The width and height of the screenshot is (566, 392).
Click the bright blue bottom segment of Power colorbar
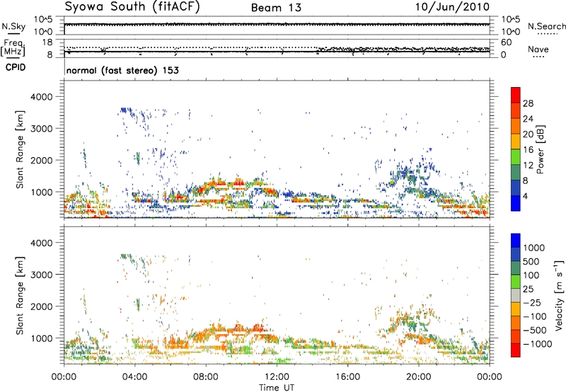coord(516,203)
